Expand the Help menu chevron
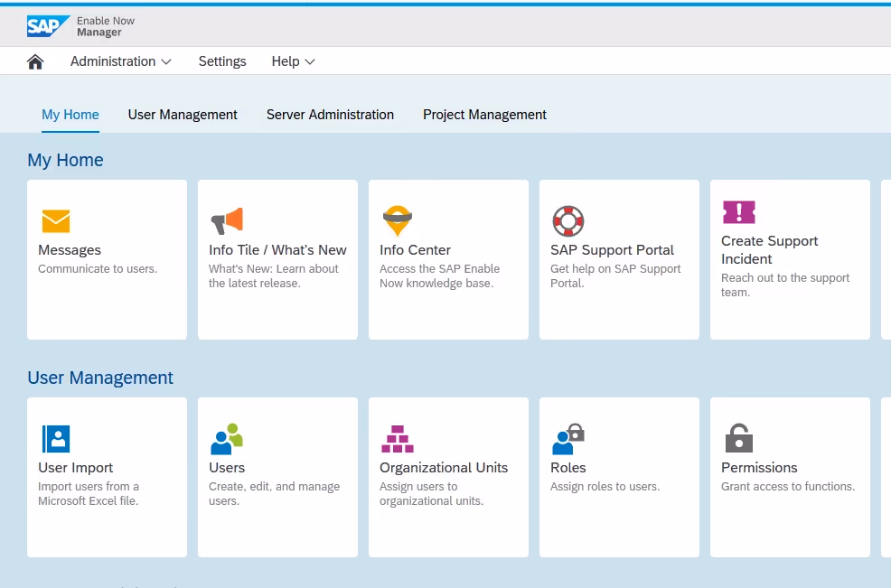The height and width of the screenshot is (588, 891). 310,62
